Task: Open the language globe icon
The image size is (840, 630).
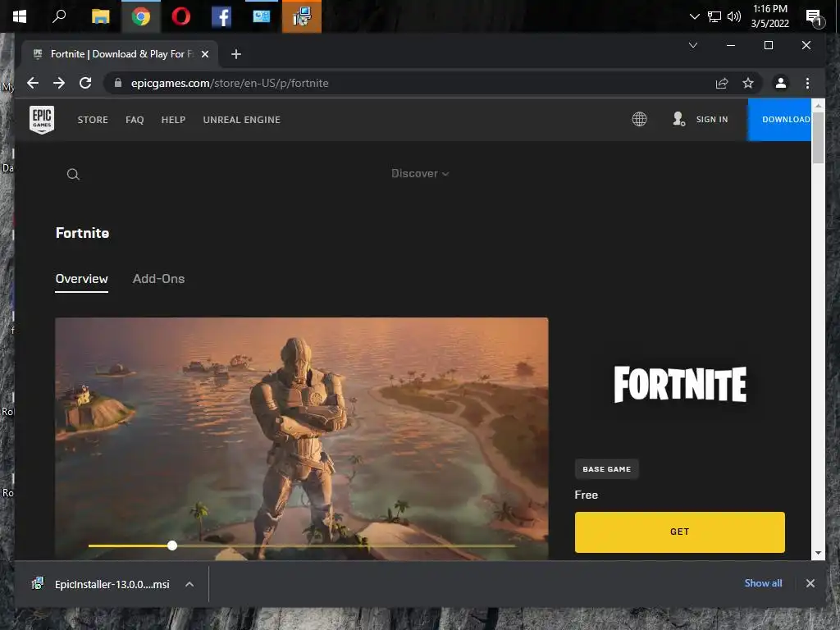Action: (x=639, y=119)
